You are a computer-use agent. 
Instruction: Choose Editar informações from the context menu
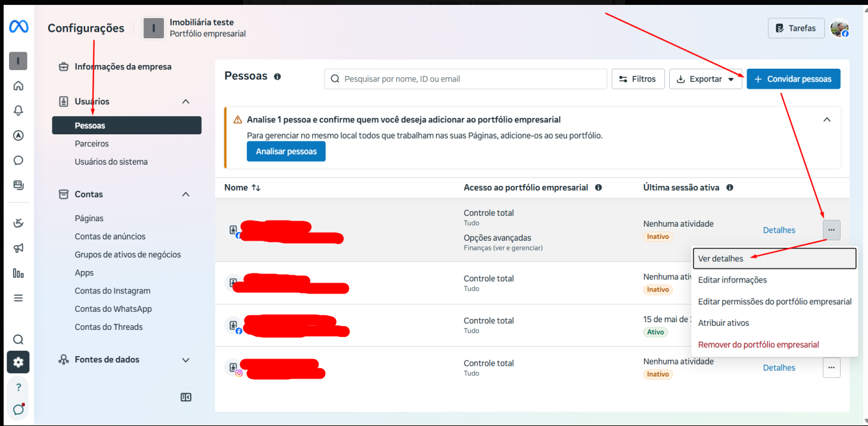[x=774, y=280]
